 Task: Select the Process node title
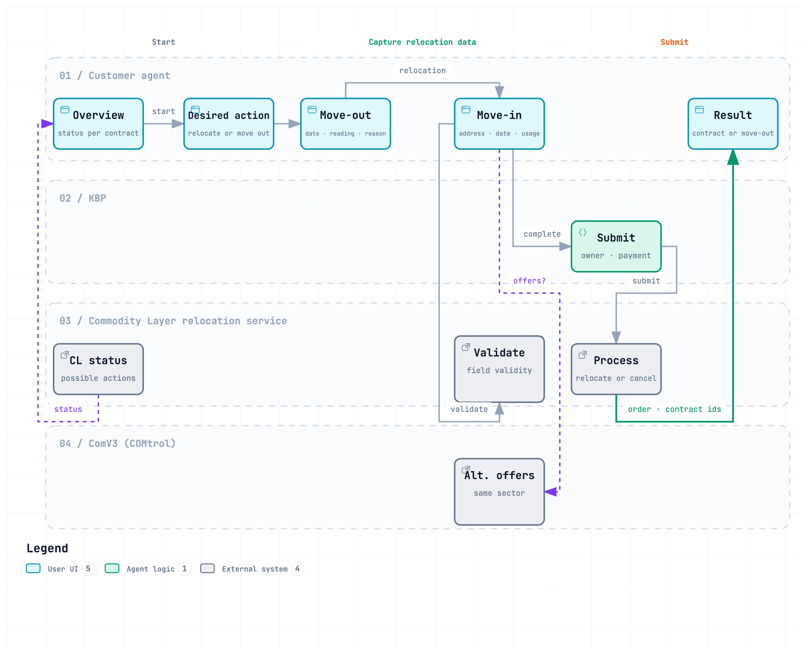click(x=616, y=360)
